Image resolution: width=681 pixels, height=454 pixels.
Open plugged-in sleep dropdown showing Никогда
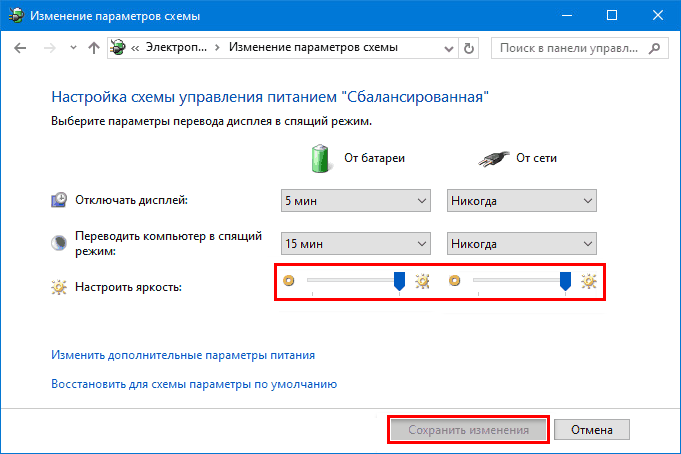522,244
